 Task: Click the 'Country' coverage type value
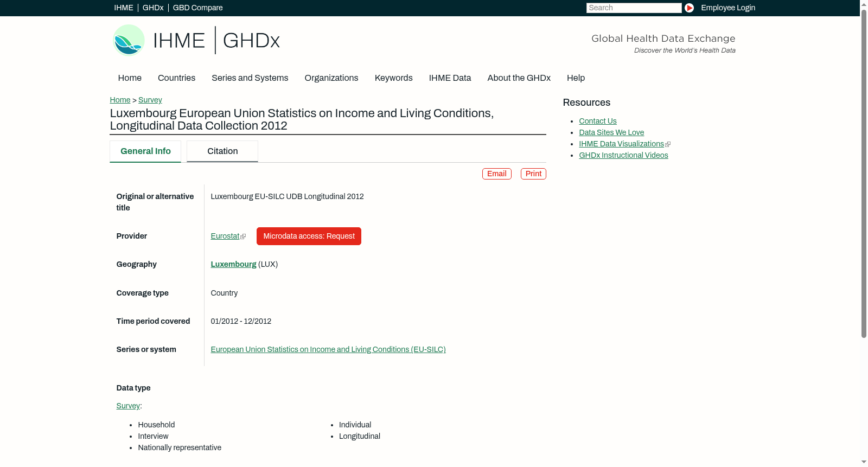[x=224, y=293]
